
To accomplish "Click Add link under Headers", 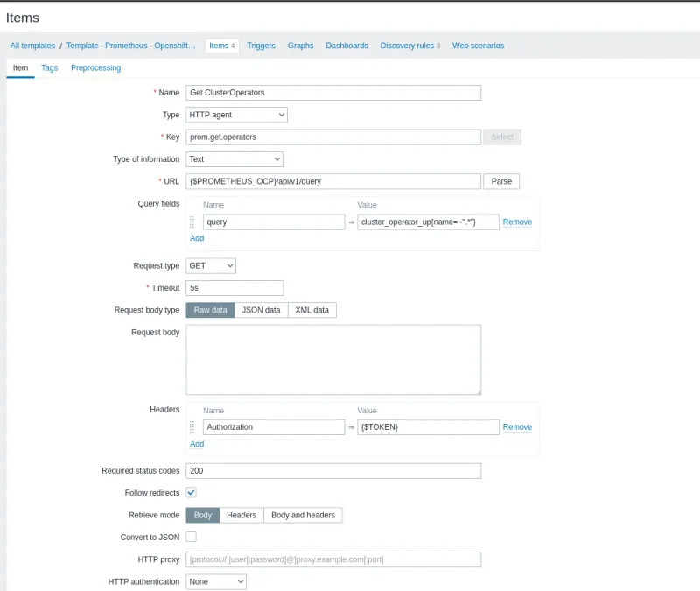I will coord(197,444).
